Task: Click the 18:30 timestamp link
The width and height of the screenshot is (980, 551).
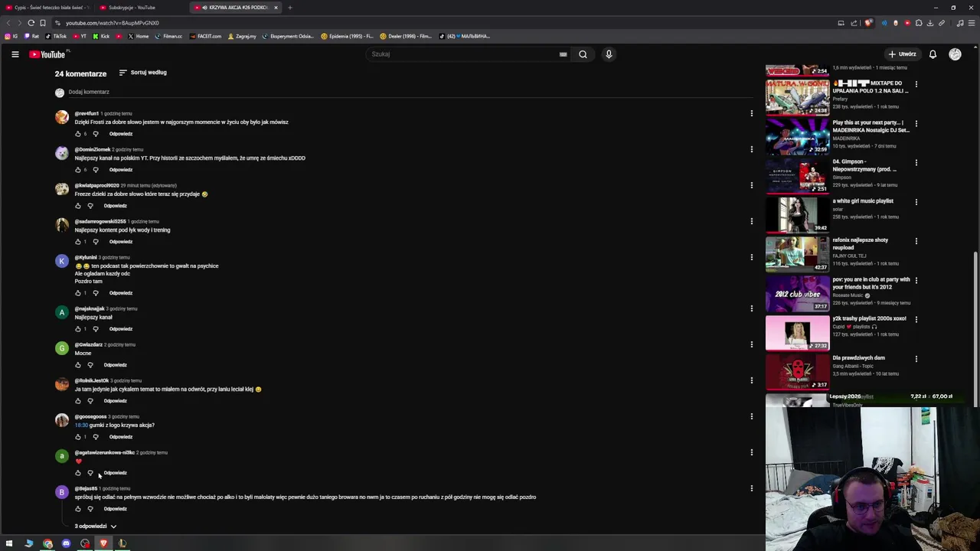Action: point(81,425)
